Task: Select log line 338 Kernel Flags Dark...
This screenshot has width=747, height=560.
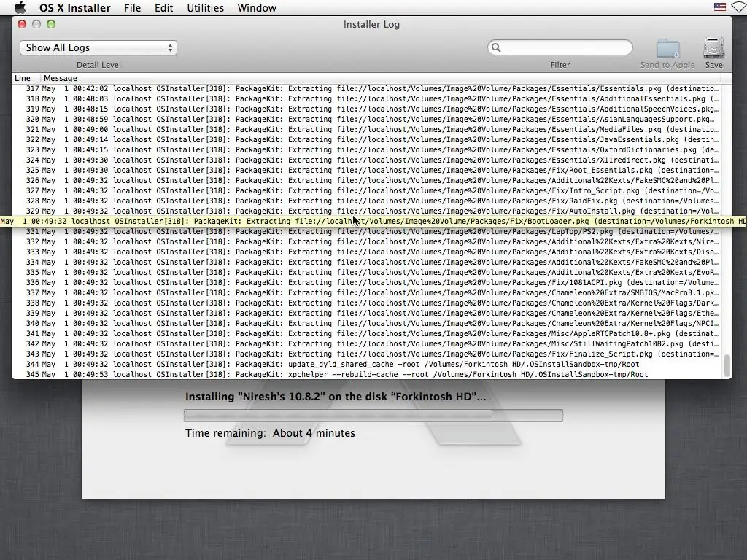Action: click(x=366, y=303)
